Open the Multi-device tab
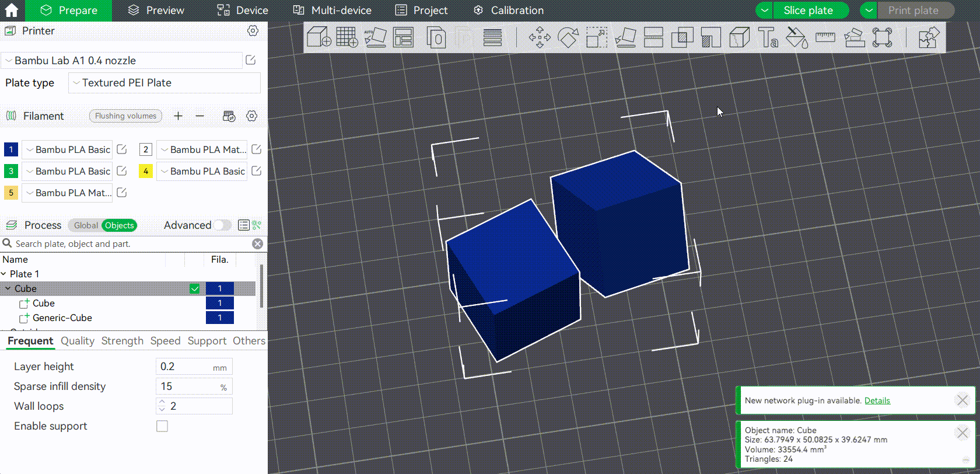 click(x=332, y=11)
